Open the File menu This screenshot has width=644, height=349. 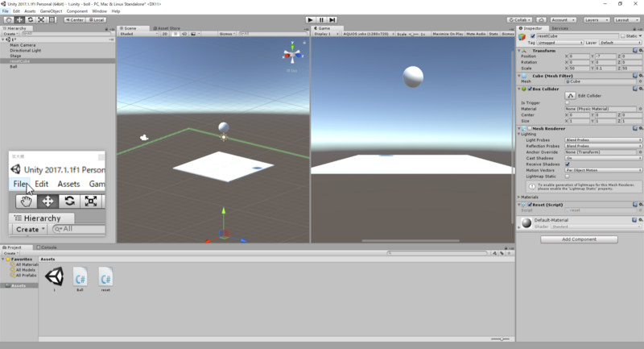6,11
